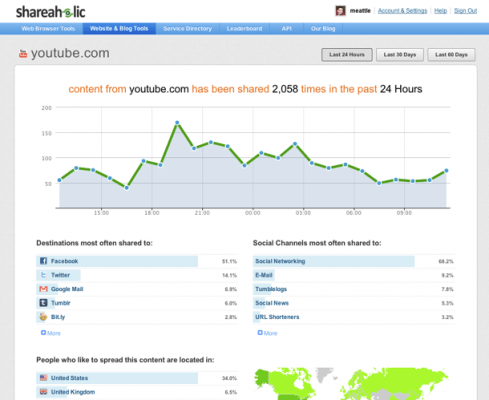
Task: Open the Leaderboard tab
Action: 244,29
